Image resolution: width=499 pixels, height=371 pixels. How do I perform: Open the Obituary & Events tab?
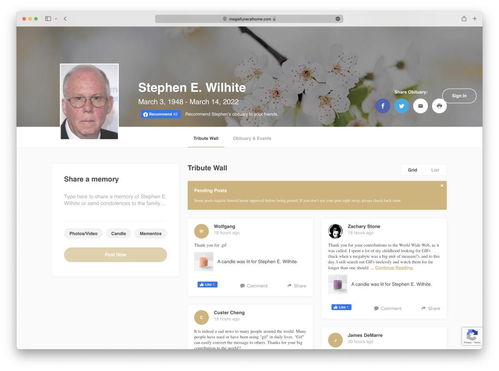pyautogui.click(x=252, y=138)
